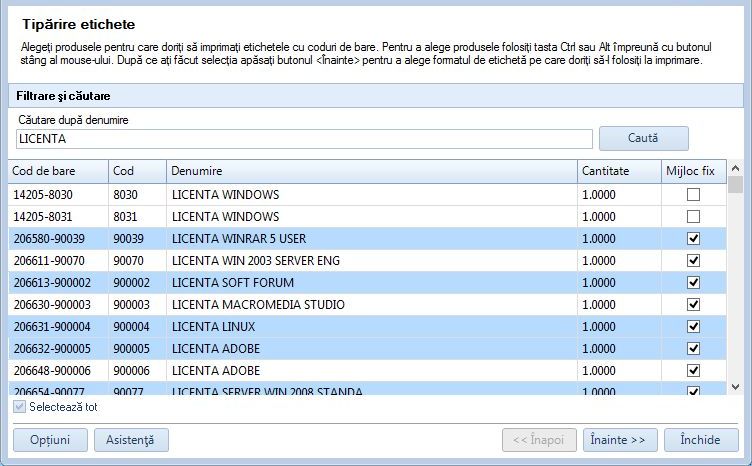Image resolution: width=752 pixels, height=466 pixels.
Task: Select barcode cell 206613-900002
Action: (58, 283)
